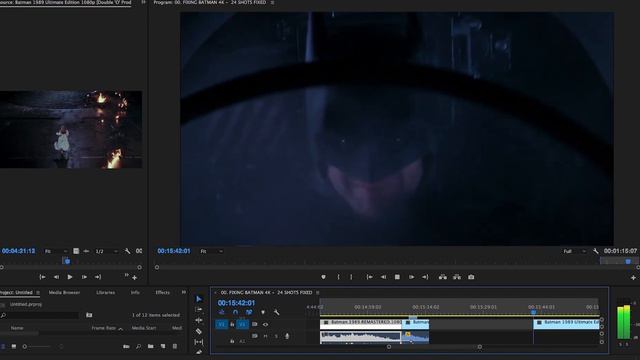Click the Extract button in Program monitor
The height and width of the screenshot is (360, 640).
click(457, 277)
